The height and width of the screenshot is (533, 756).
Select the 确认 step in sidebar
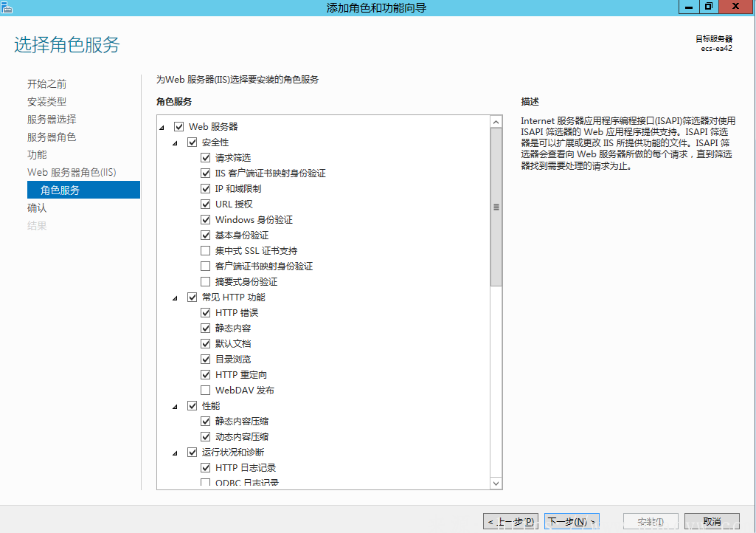click(37, 208)
